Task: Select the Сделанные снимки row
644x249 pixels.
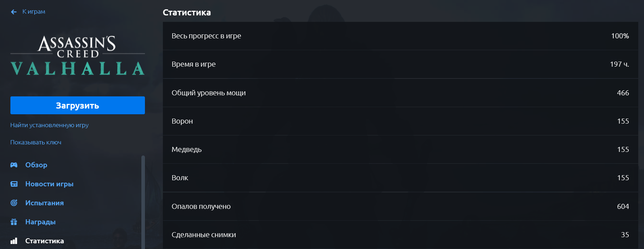Action: [x=400, y=235]
